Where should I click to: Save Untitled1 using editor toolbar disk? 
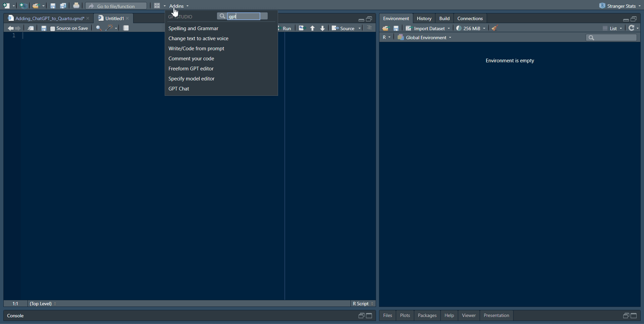pyautogui.click(x=44, y=28)
